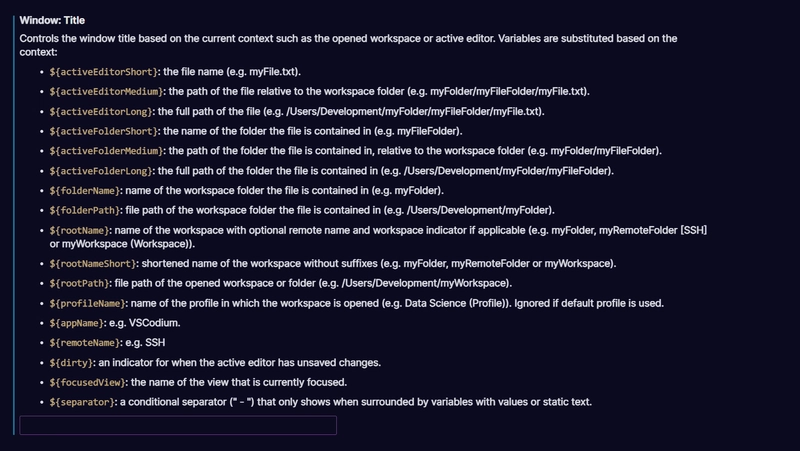Click the window title text input field

point(178,426)
